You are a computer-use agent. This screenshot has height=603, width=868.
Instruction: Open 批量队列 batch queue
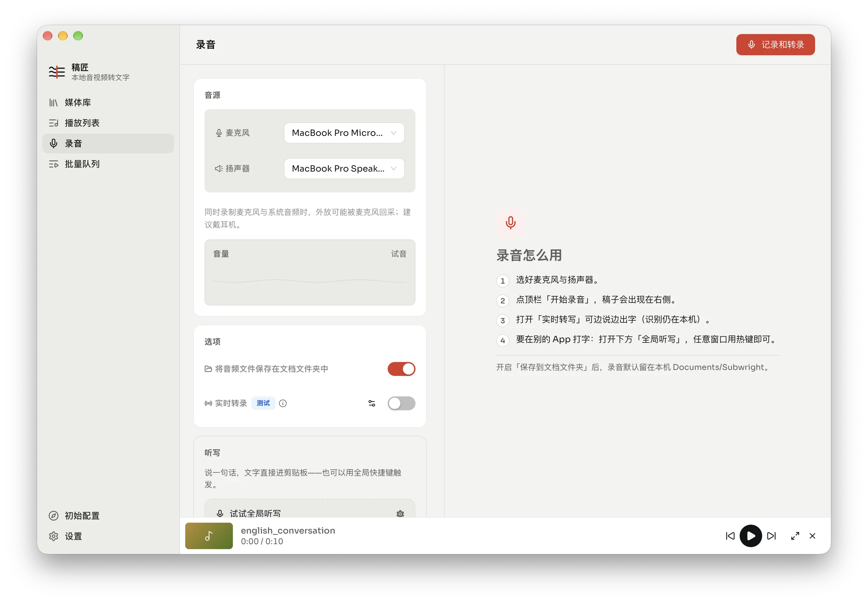108,164
